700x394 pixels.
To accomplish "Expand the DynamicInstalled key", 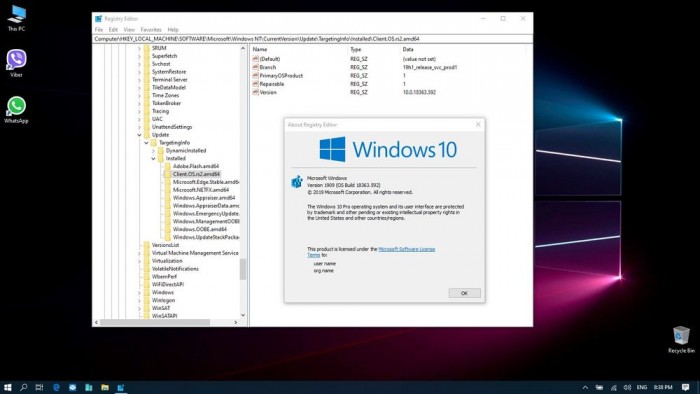I will point(154,151).
